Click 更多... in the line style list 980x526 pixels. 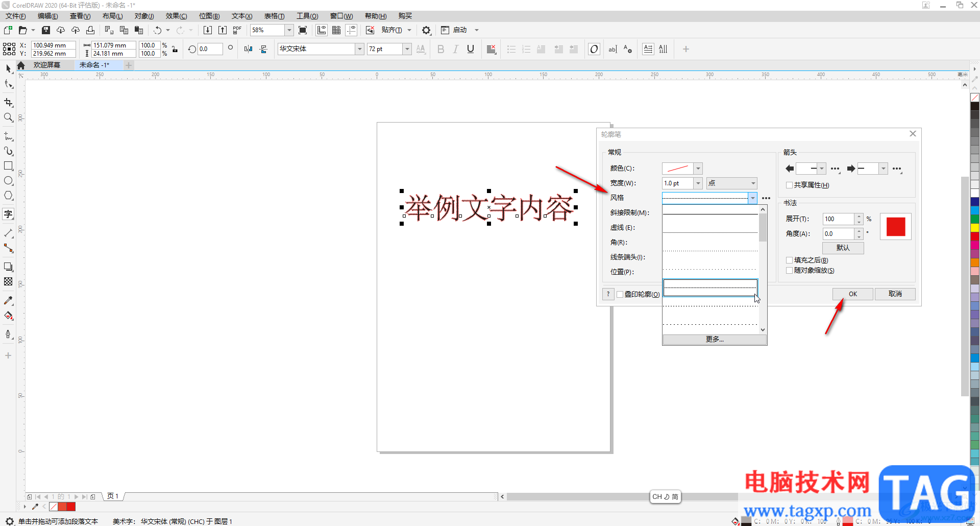[715, 340]
